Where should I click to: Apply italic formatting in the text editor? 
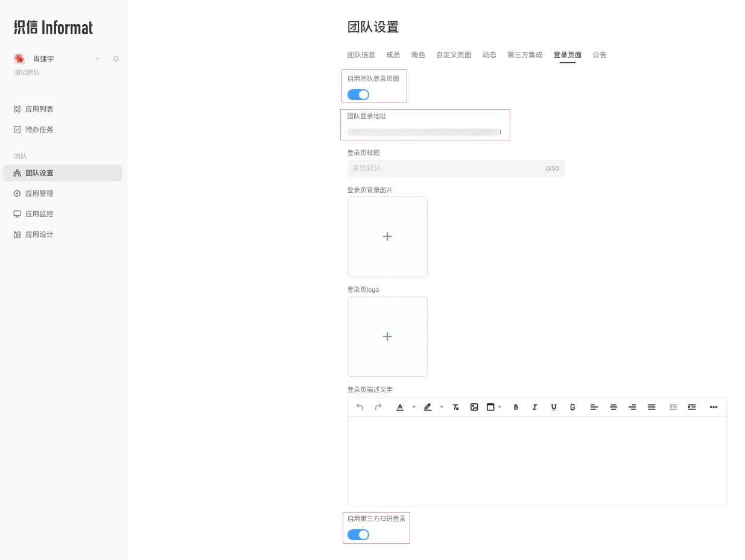pos(534,407)
